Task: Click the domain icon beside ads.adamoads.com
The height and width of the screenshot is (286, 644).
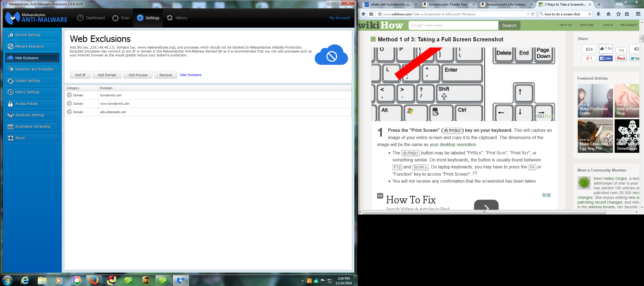Action: [69, 112]
